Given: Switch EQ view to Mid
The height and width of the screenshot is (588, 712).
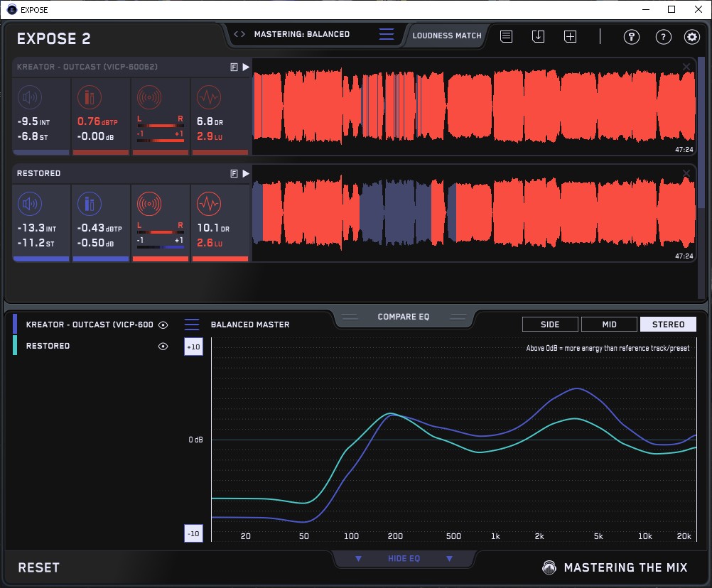Looking at the screenshot, I should [609, 325].
